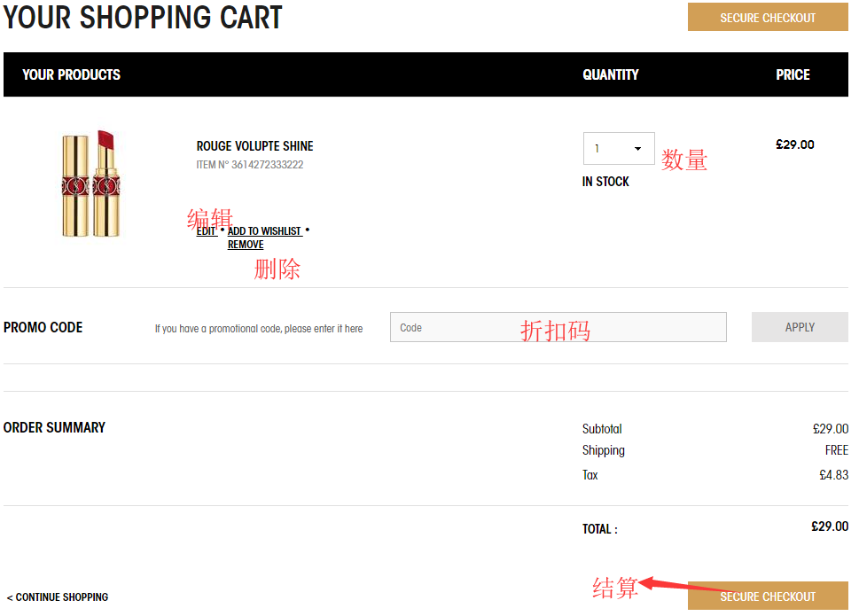Screen dimensions: 859x616
Task: Click the Order Summary heading
Action: coord(54,427)
